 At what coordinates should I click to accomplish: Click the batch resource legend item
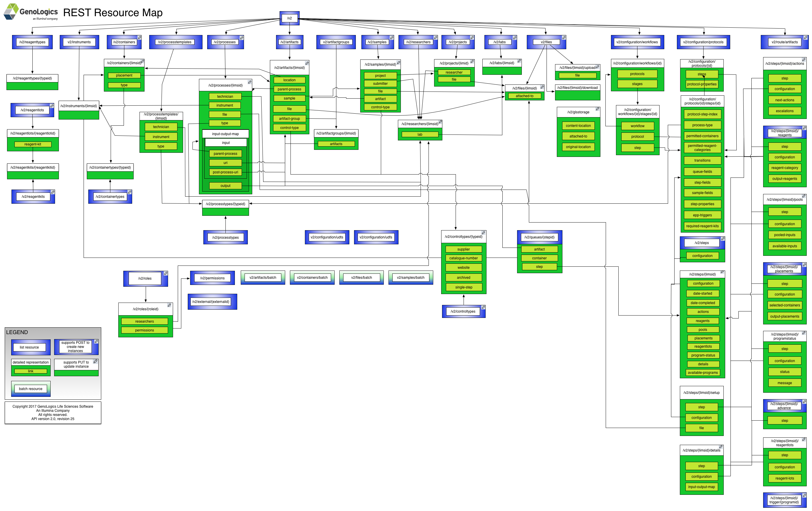tap(30, 389)
